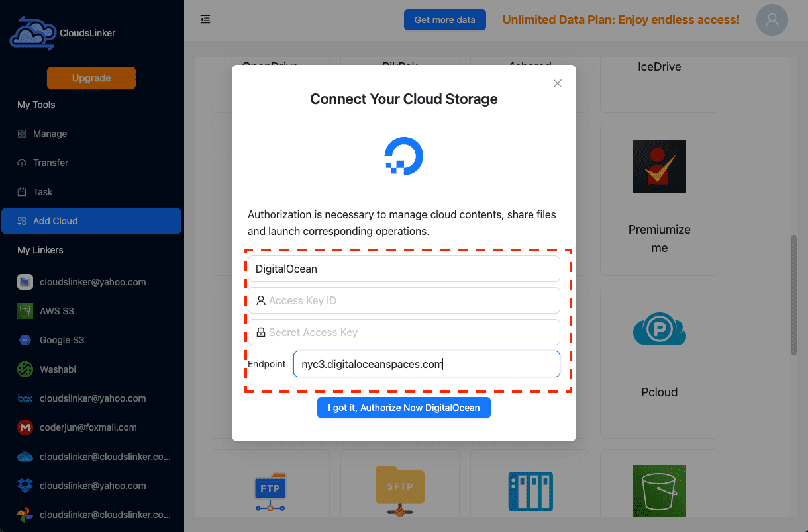Click the My Linkers heading

(x=40, y=250)
